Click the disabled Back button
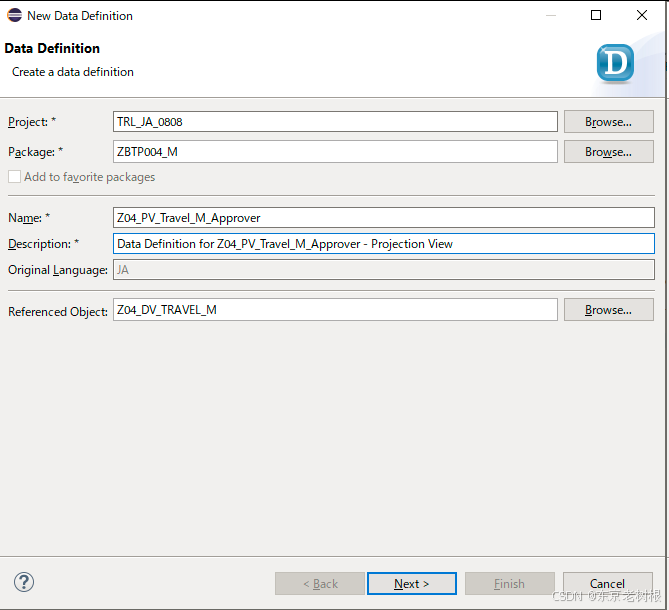Image resolution: width=669 pixels, height=610 pixels. (320, 584)
